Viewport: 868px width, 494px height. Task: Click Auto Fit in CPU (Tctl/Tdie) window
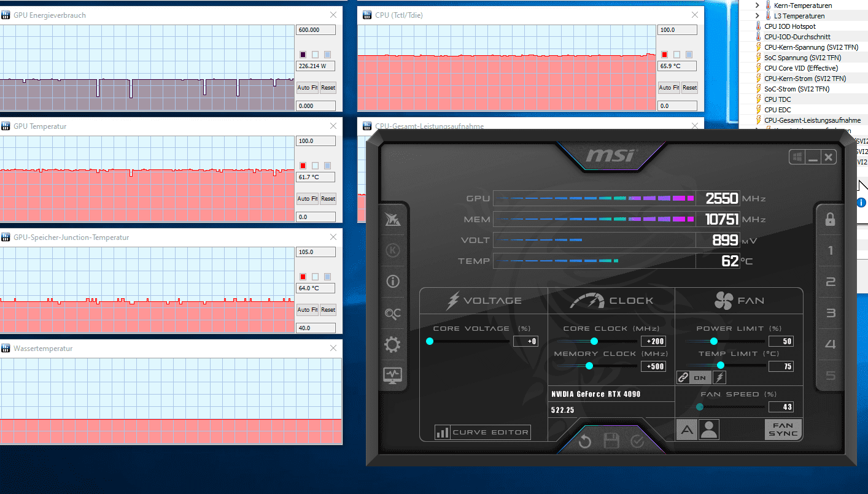[x=669, y=88]
